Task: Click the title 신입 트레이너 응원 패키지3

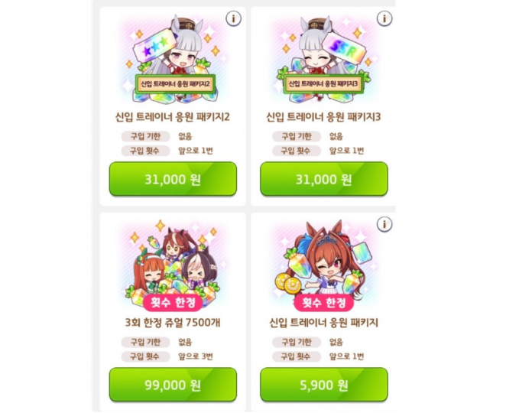Action: (323, 117)
